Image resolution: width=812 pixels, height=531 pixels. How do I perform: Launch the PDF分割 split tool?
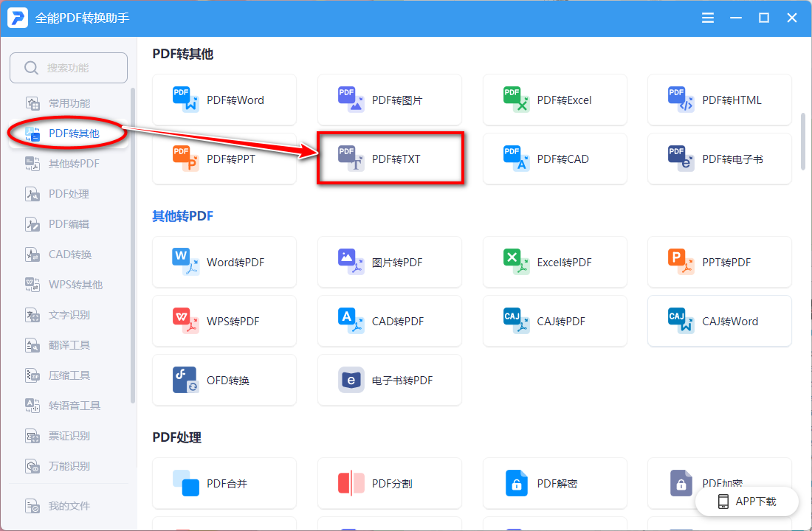tap(390, 483)
